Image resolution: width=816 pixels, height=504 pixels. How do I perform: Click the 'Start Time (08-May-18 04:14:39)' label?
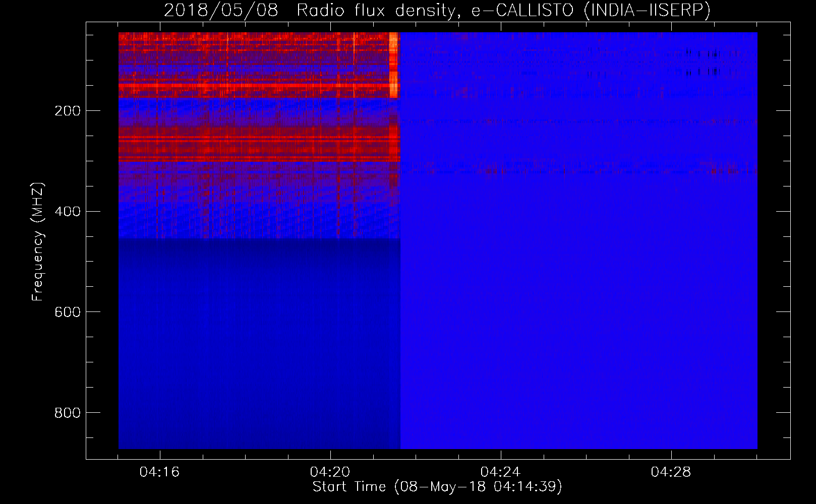click(437, 487)
